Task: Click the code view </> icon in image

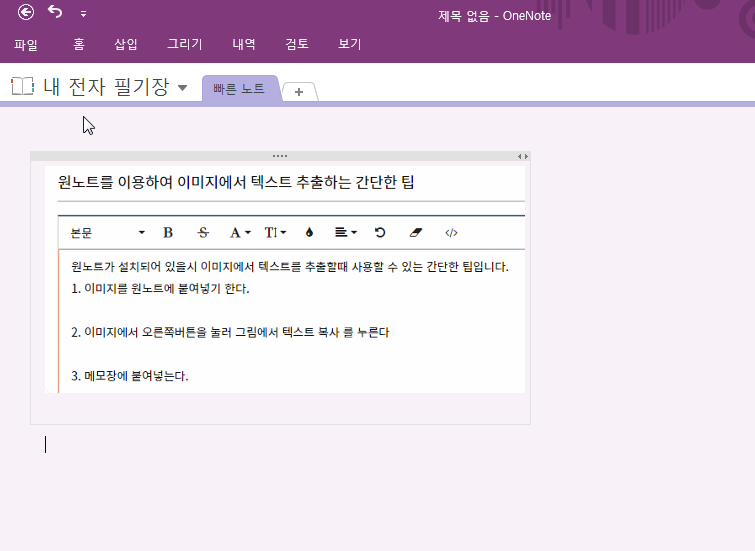Action: pos(451,232)
